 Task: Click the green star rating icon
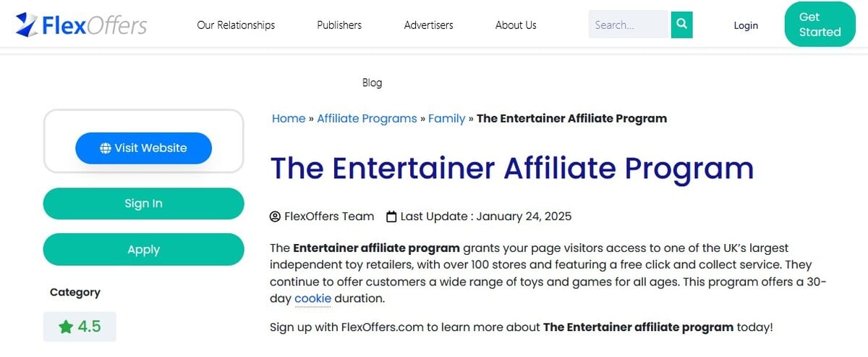pos(66,327)
